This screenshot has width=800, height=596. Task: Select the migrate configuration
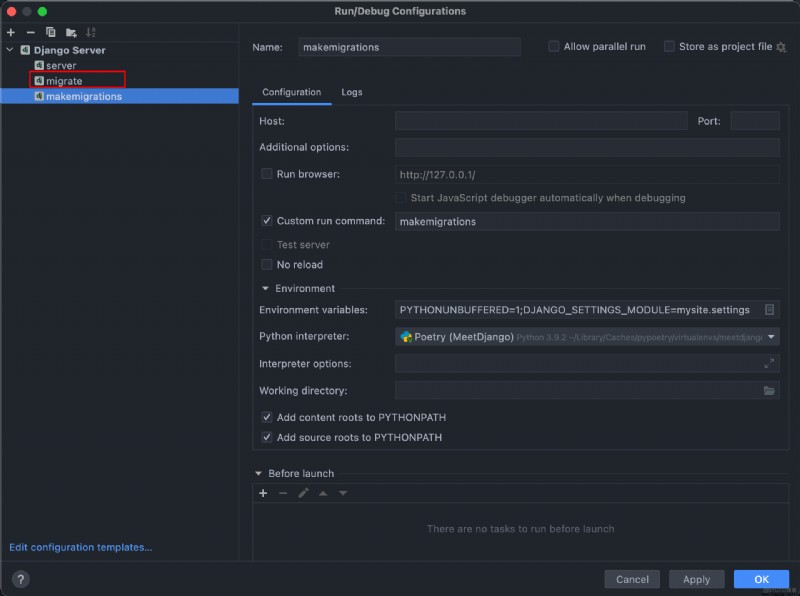(x=64, y=81)
